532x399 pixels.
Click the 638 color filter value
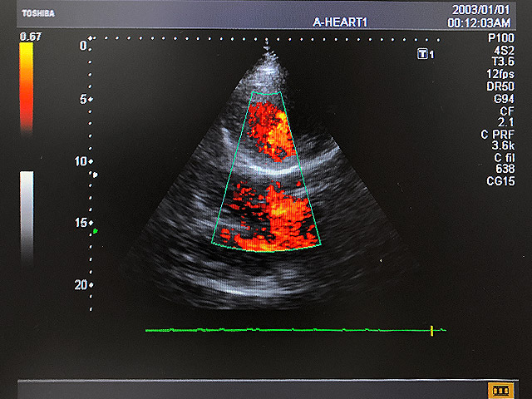(505, 169)
